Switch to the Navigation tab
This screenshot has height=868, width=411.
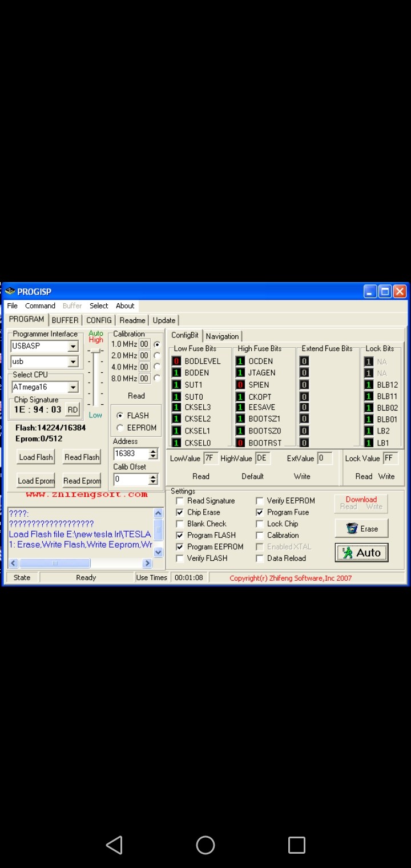tap(222, 336)
